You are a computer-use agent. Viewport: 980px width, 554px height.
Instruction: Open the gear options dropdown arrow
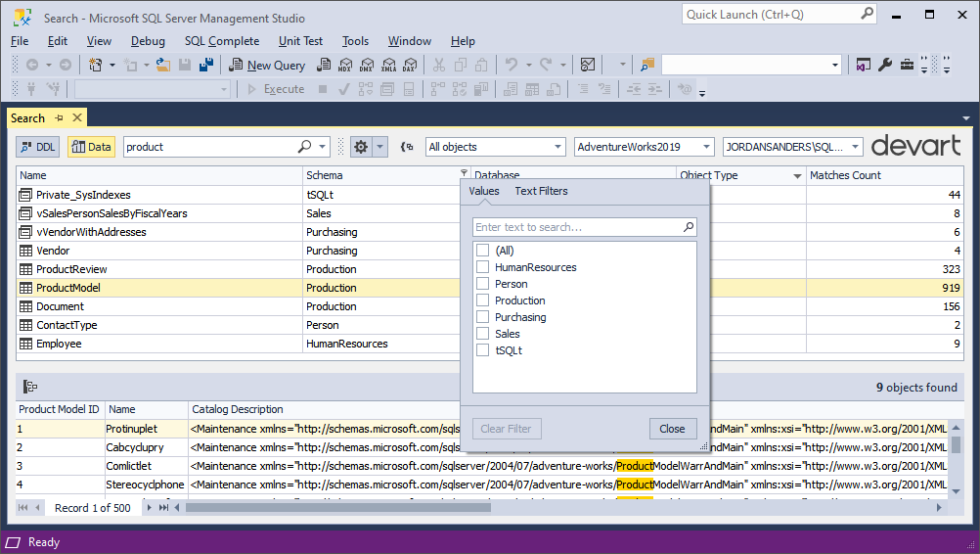[379, 147]
